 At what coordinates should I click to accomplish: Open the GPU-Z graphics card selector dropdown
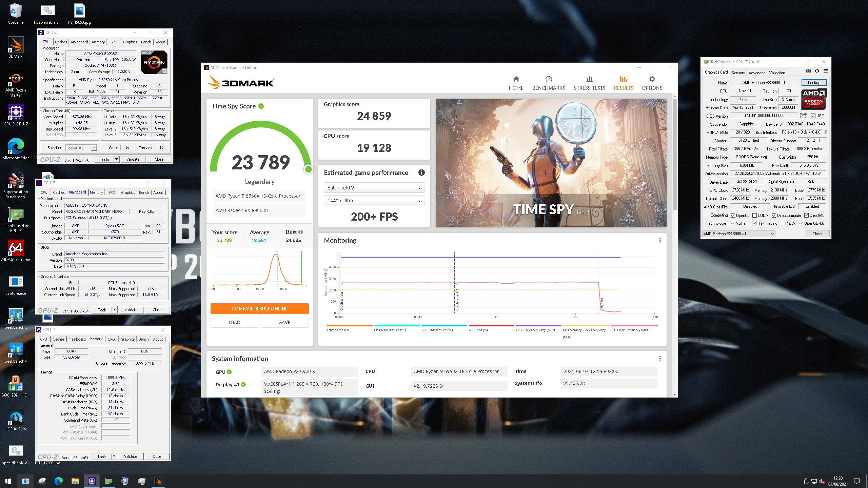click(738, 234)
